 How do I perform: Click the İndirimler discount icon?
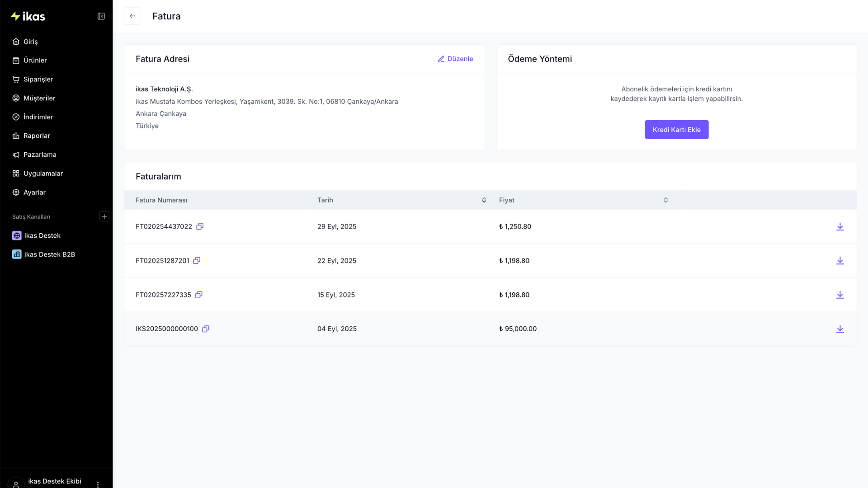click(16, 117)
